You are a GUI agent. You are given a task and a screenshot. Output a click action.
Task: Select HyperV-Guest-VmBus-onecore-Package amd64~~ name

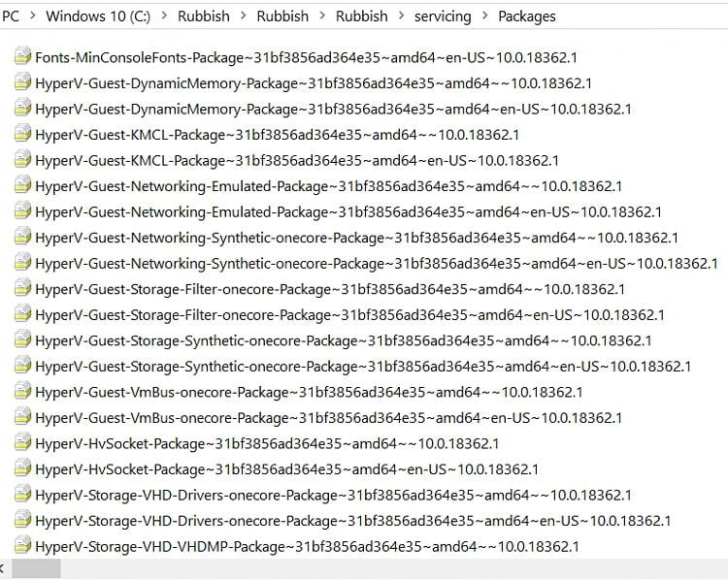310,393
